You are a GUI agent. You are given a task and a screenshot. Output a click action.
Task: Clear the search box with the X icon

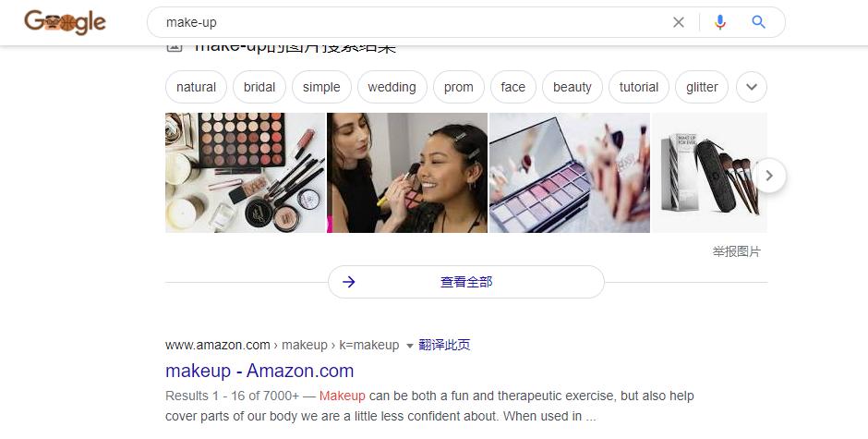678,22
